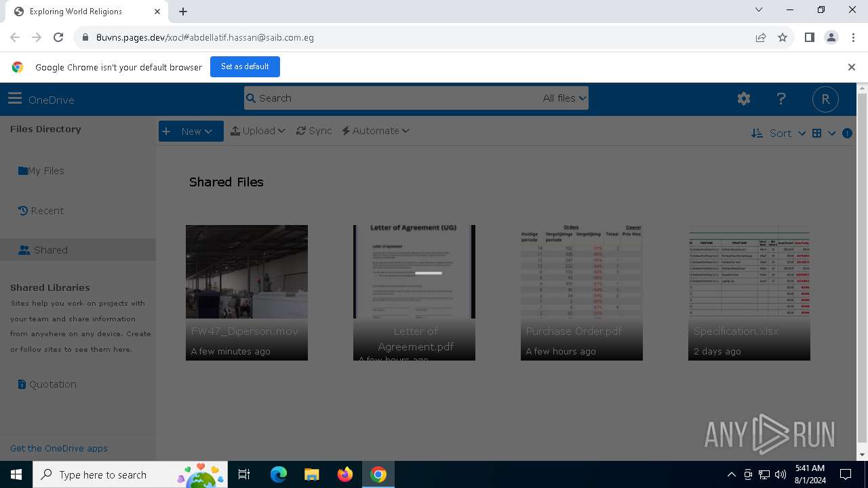
Task: Click the Shared Files heading
Action: [226, 182]
